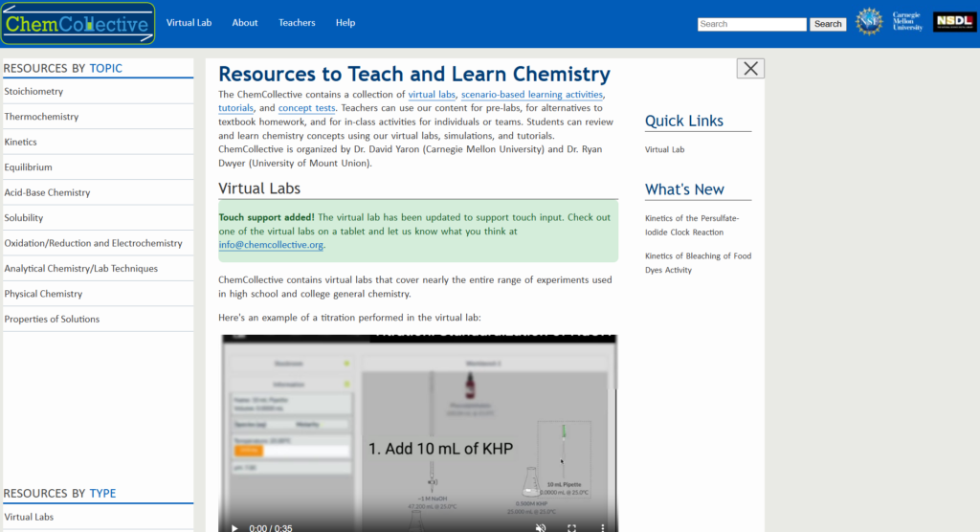Click the Virtual Labs section heading
This screenshot has height=532, width=980.
coord(259,188)
